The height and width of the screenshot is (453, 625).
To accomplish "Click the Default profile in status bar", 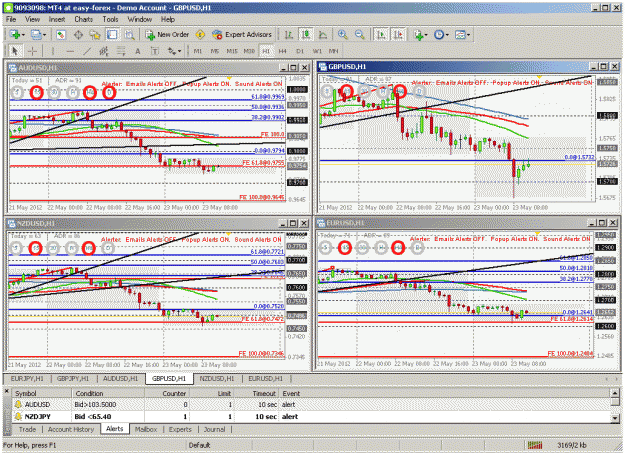I will (x=199, y=445).
